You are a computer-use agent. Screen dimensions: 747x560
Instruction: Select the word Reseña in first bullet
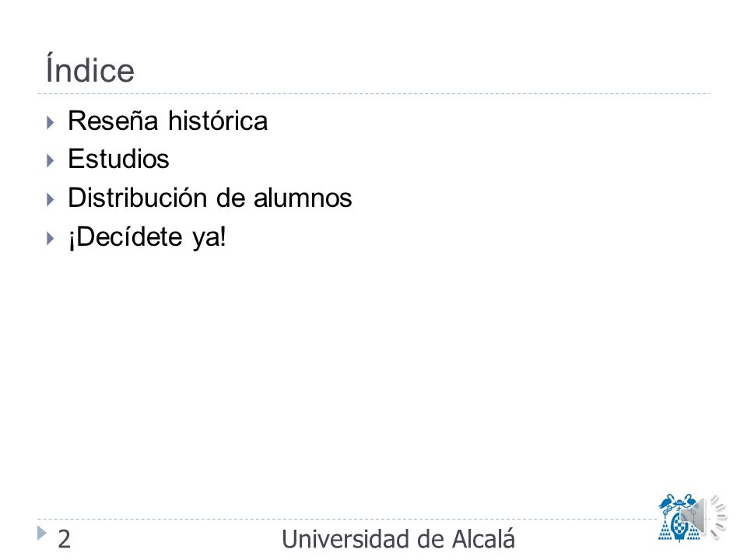point(113,121)
